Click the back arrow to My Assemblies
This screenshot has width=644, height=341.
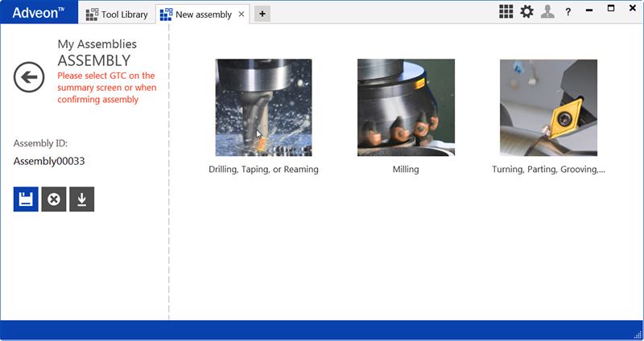(29, 77)
